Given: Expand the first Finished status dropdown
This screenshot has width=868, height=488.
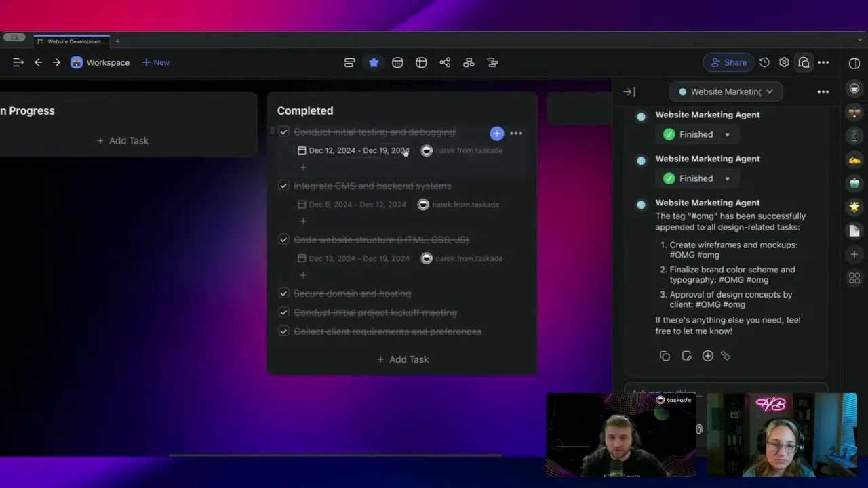Looking at the screenshot, I should coord(727,134).
